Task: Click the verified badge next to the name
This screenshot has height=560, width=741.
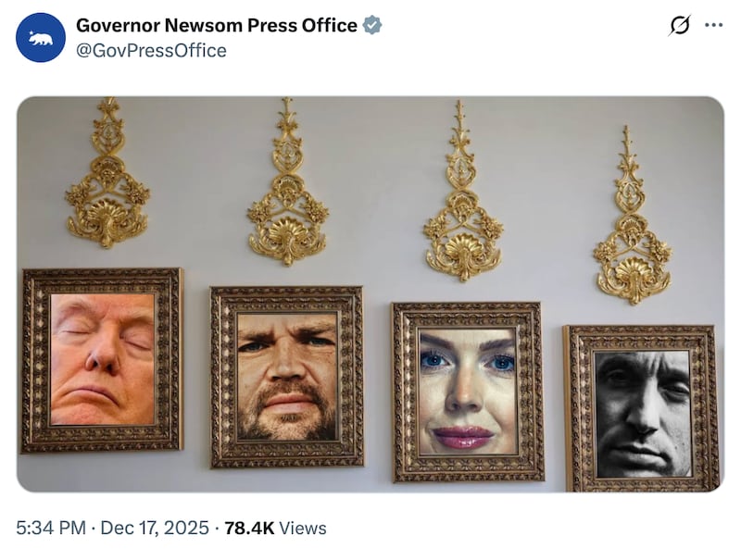Action: (373, 26)
